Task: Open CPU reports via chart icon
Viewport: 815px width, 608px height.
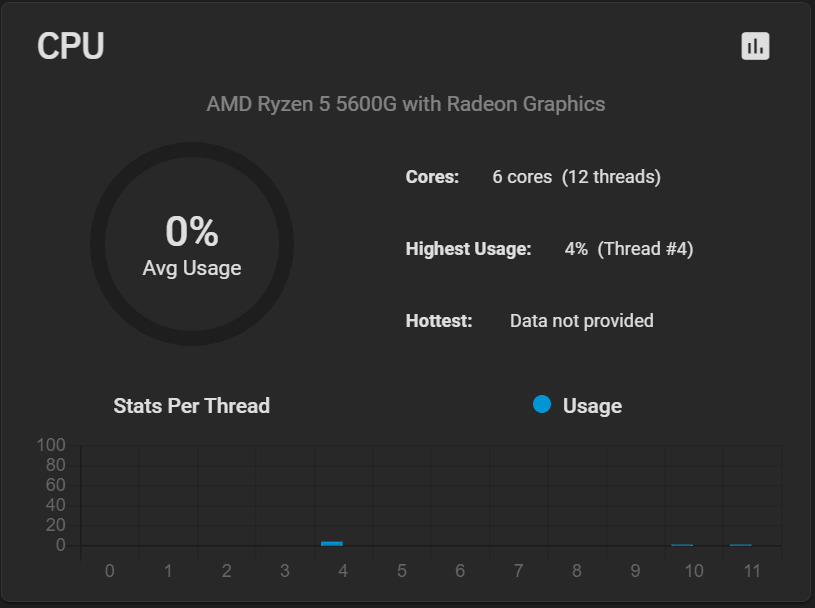Action: point(755,46)
